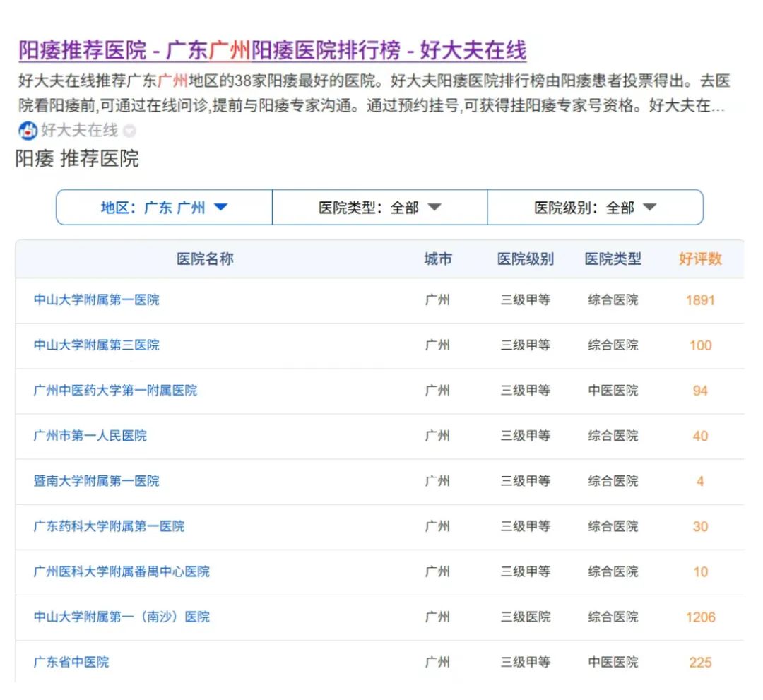Click 广州 city cell in 中山大学附属第三医院 row
The image size is (763, 700).
pos(437,345)
